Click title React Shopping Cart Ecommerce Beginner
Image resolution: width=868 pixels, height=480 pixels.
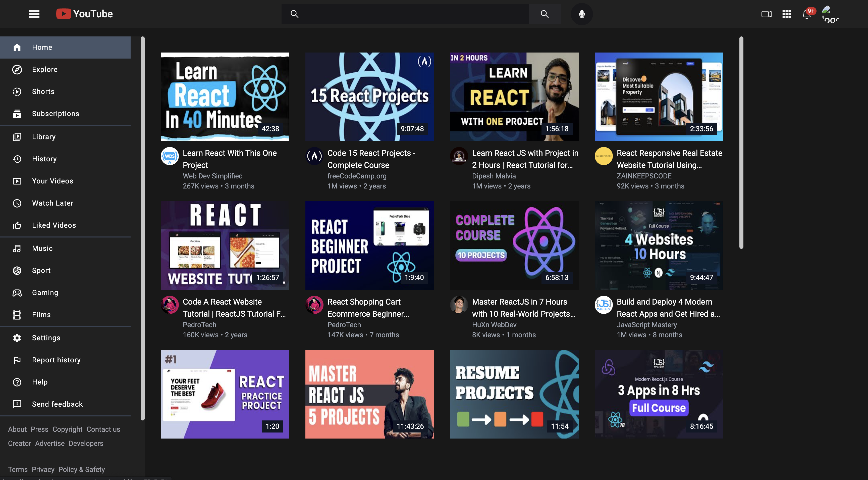click(368, 308)
